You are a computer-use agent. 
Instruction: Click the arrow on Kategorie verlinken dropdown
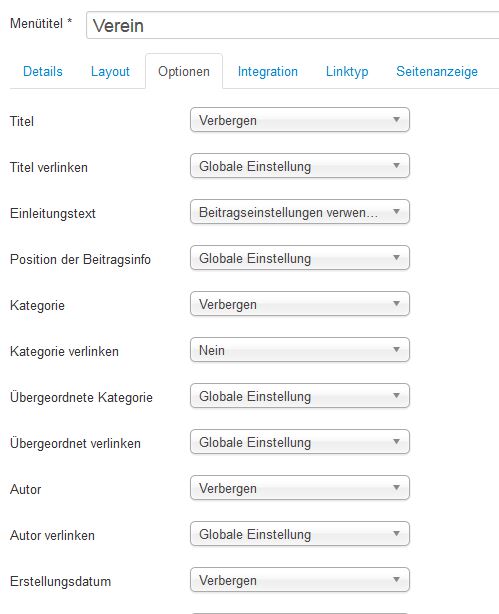396,350
